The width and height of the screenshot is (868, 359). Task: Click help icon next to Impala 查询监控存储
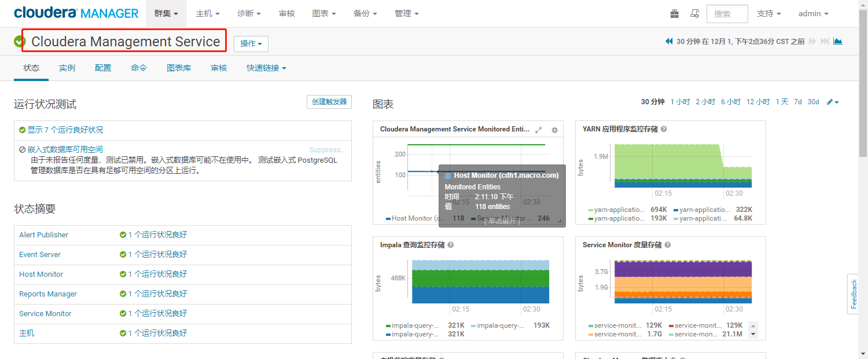[451, 245]
